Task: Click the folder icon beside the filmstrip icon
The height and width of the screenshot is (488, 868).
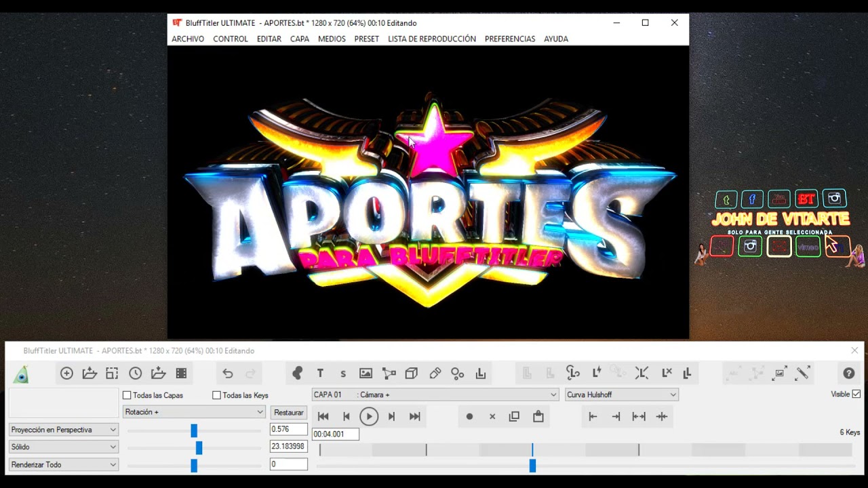Action: (159, 373)
